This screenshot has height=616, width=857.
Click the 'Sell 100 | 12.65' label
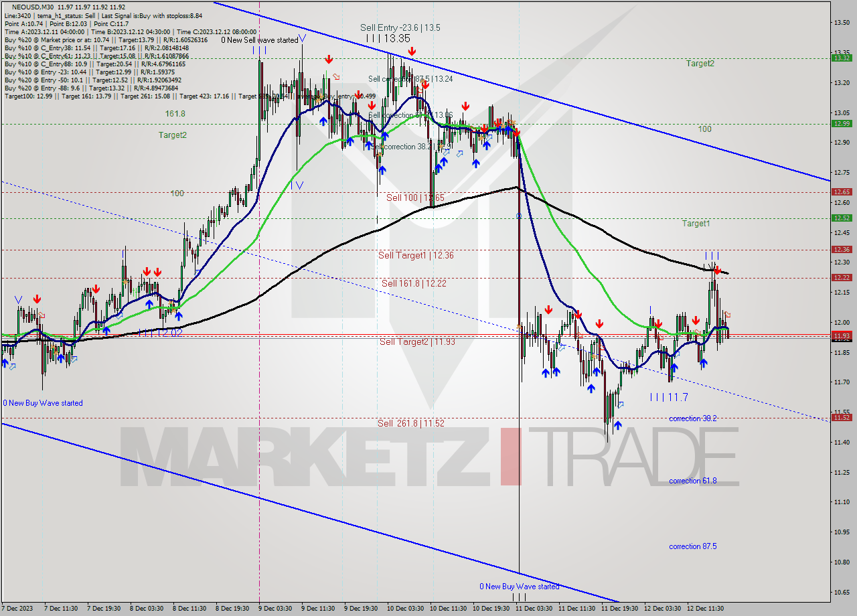[x=415, y=198]
